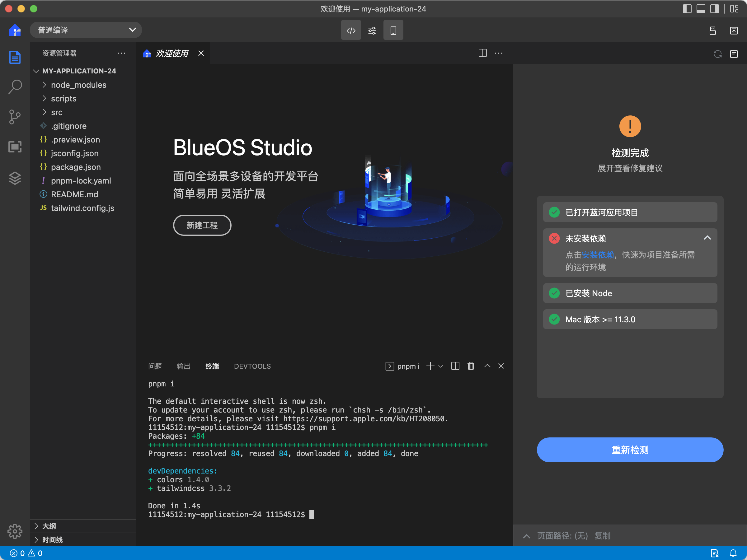Click the 已打开蓝河应用项目 check item
The height and width of the screenshot is (560, 747).
tap(630, 212)
